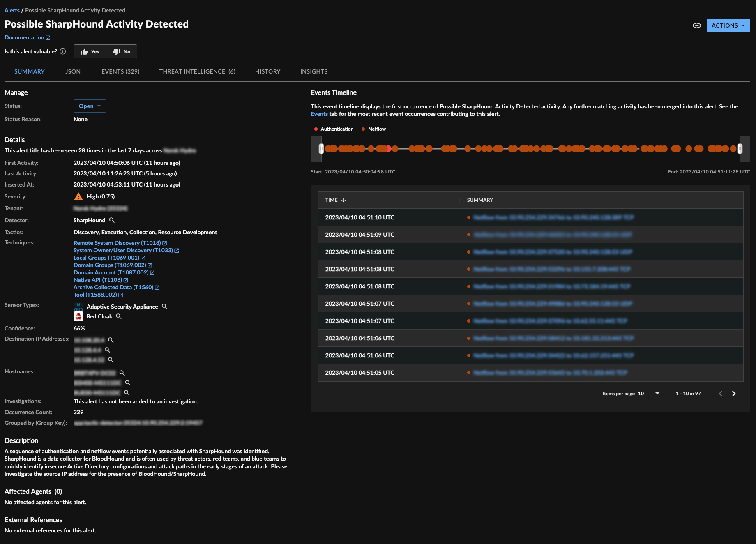Click the Red Cloak sensor icon
Image resolution: width=756 pixels, height=544 pixels.
click(x=78, y=316)
